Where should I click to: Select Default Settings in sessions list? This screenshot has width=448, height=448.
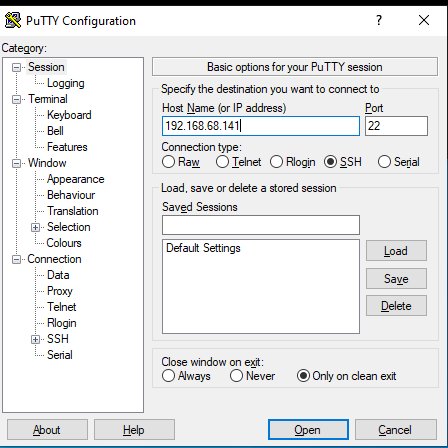click(203, 248)
